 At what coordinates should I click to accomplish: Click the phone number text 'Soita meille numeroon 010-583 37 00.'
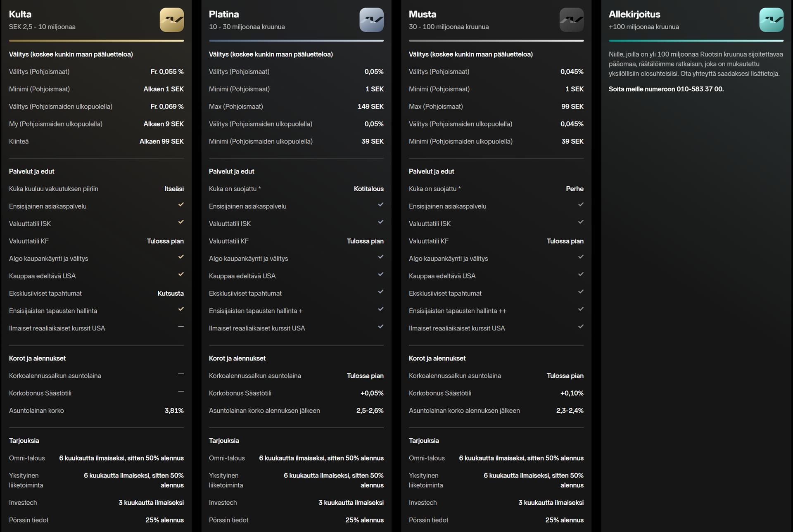pos(666,89)
